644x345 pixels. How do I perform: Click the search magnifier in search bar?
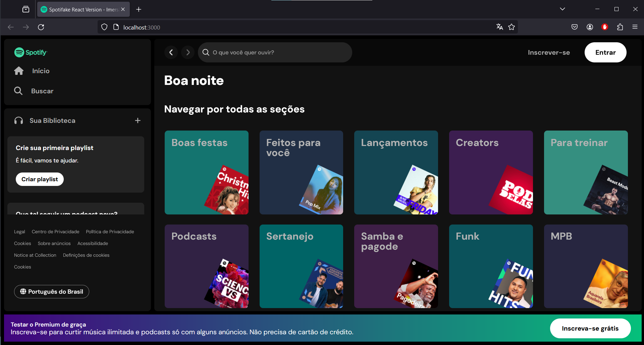pyautogui.click(x=206, y=52)
